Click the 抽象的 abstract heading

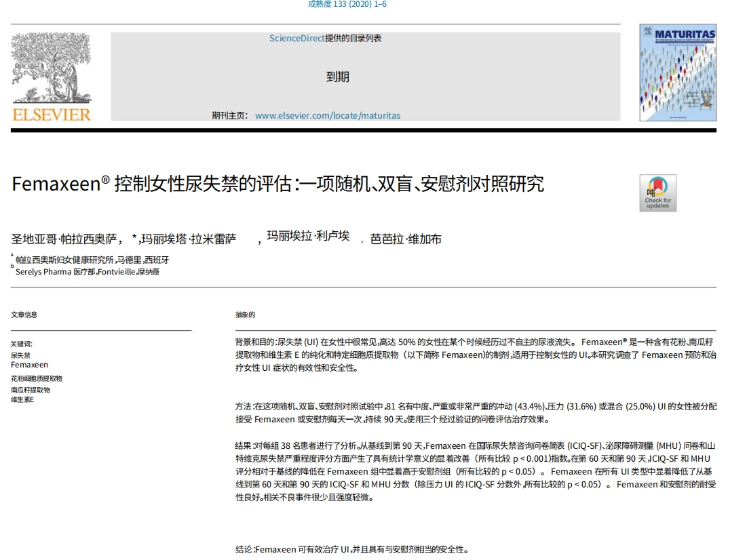tap(246, 315)
